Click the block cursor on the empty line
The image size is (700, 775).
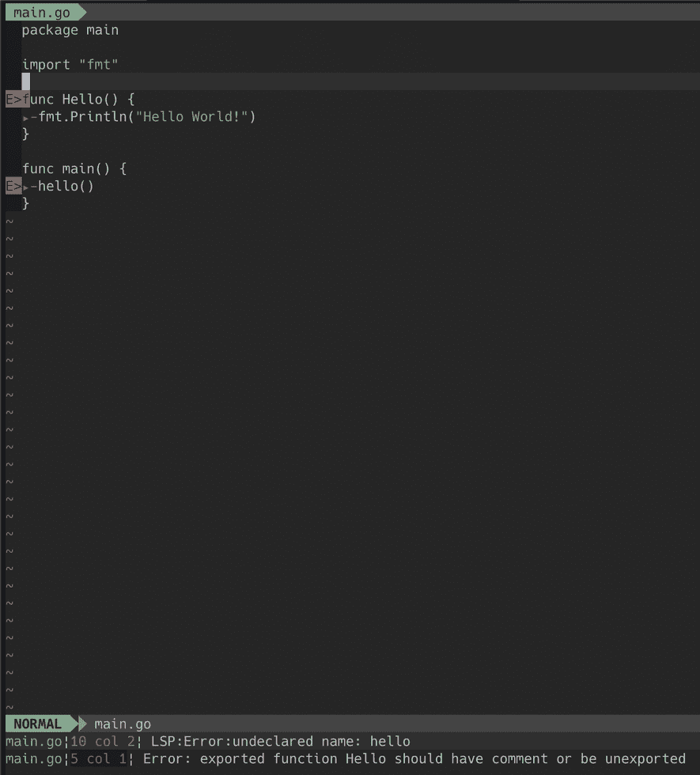pos(25,81)
